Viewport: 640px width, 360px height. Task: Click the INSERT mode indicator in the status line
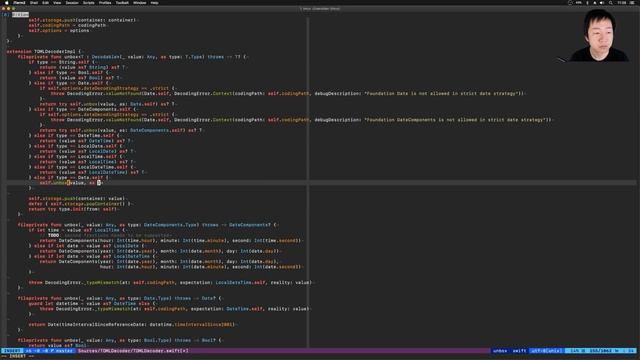click(x=12, y=351)
